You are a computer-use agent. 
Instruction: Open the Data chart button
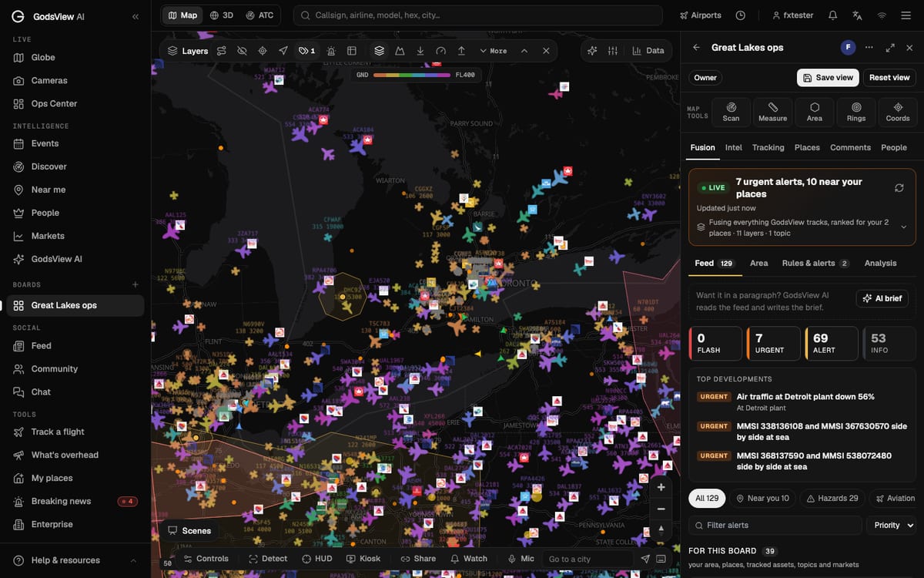[648, 51]
